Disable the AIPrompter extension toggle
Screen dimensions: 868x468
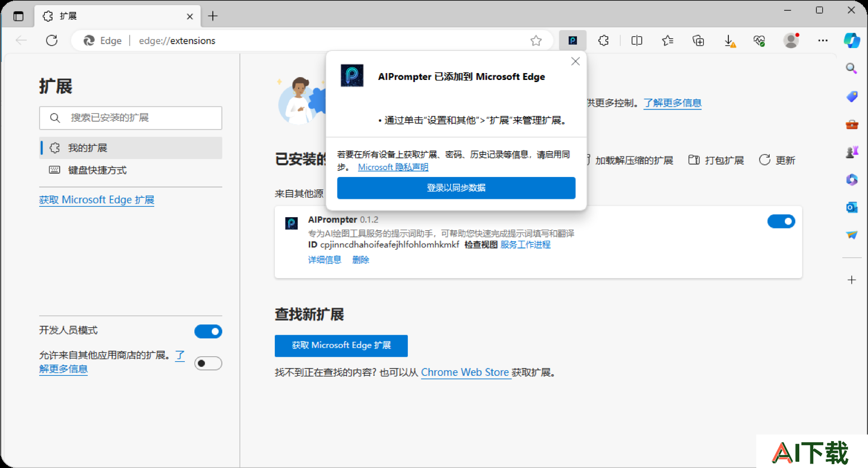(781, 222)
